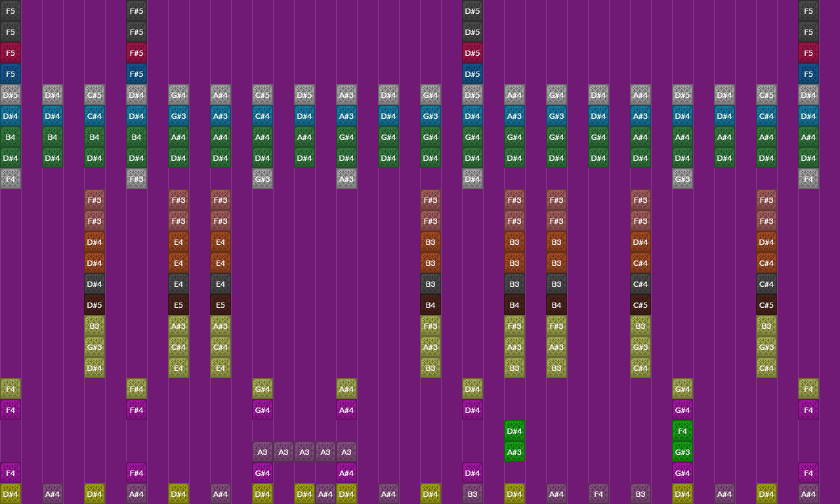
Task: Click the bright green A#3 note block
Action: click(514, 452)
